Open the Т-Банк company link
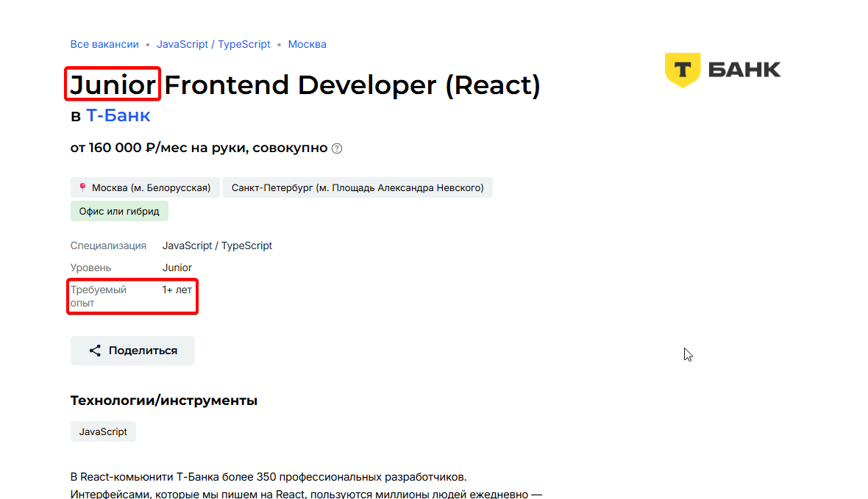Viewport: 868px width, 499px height. pos(118,115)
